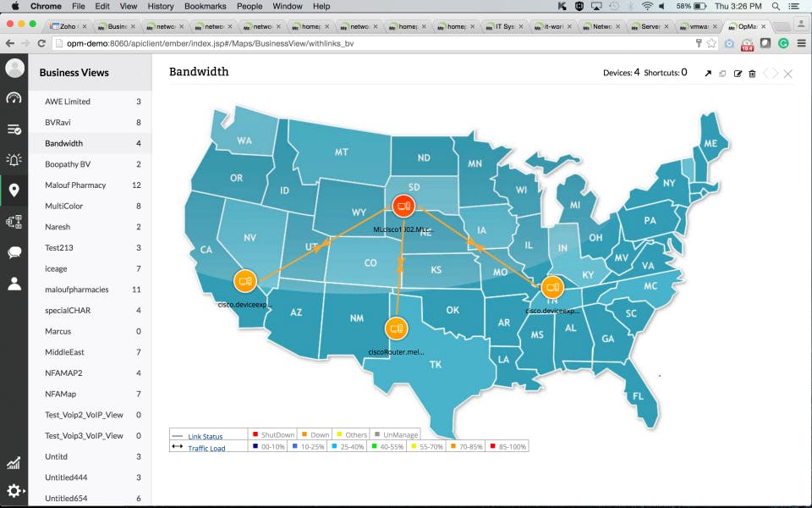This screenshot has width=812, height=508.
Task: Open the Alarms bell icon in sidebar
Action: 14,160
